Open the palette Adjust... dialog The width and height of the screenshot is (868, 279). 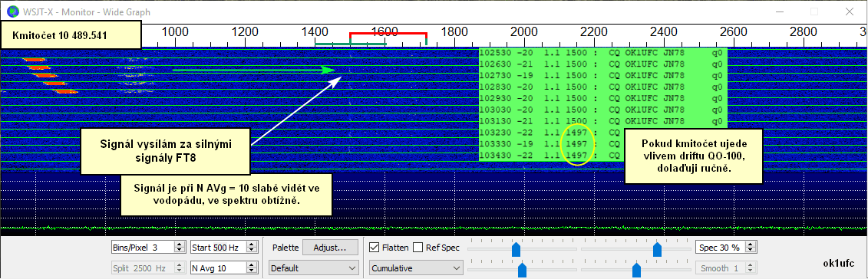pos(330,248)
